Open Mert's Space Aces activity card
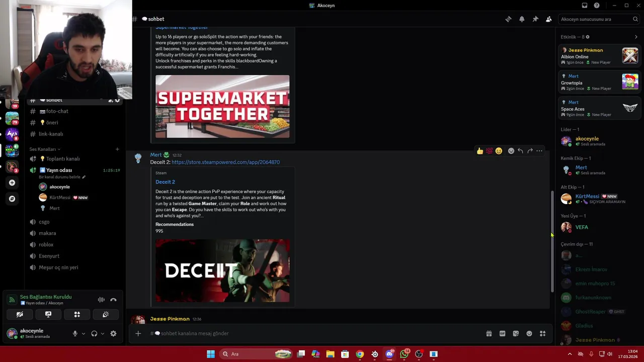The width and height of the screenshot is (644, 362). [600, 108]
